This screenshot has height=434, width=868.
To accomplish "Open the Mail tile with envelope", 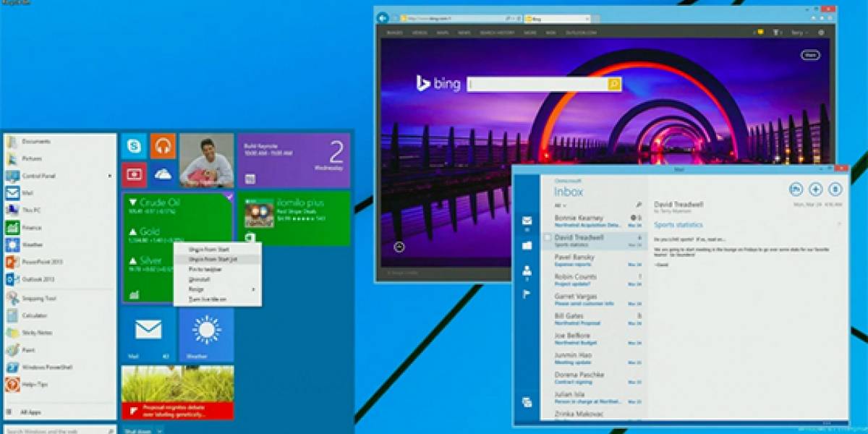I will click(x=148, y=334).
